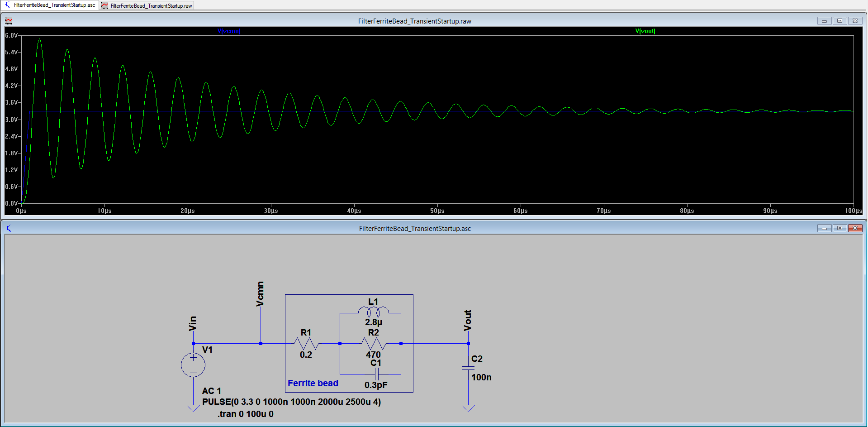Screen dimensions: 868x427
Task: Click the .tran 0 100u 0 directive
Action: click(x=245, y=414)
